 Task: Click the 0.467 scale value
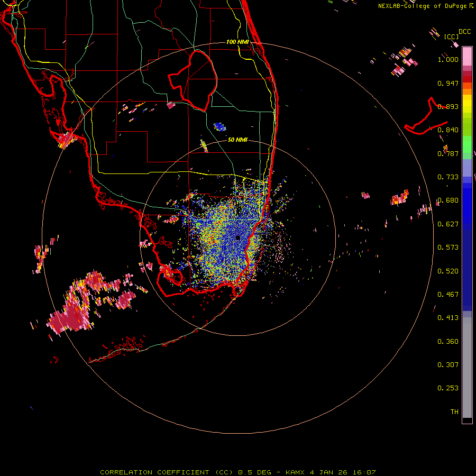click(x=448, y=295)
